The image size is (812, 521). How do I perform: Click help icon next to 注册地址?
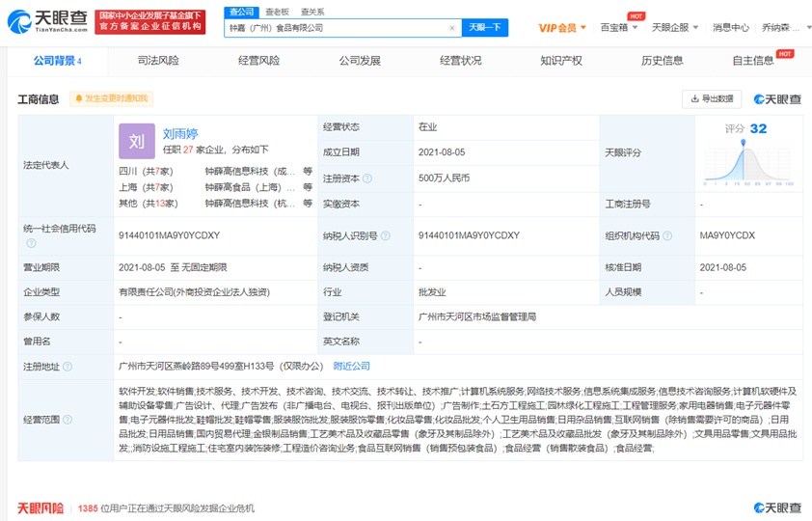tap(68, 367)
